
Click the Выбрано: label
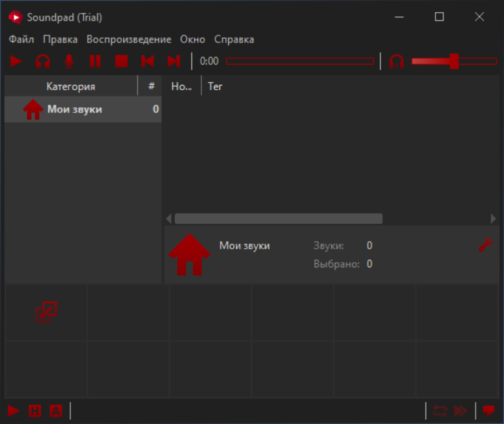click(x=336, y=264)
